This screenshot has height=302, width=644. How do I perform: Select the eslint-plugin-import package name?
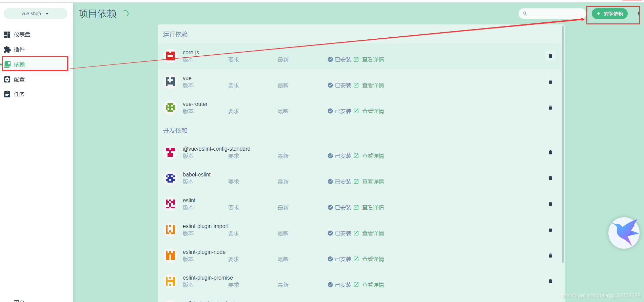[206, 226]
